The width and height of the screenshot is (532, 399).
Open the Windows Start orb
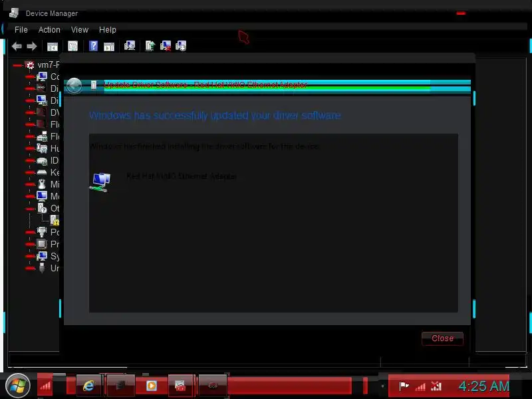coord(18,386)
